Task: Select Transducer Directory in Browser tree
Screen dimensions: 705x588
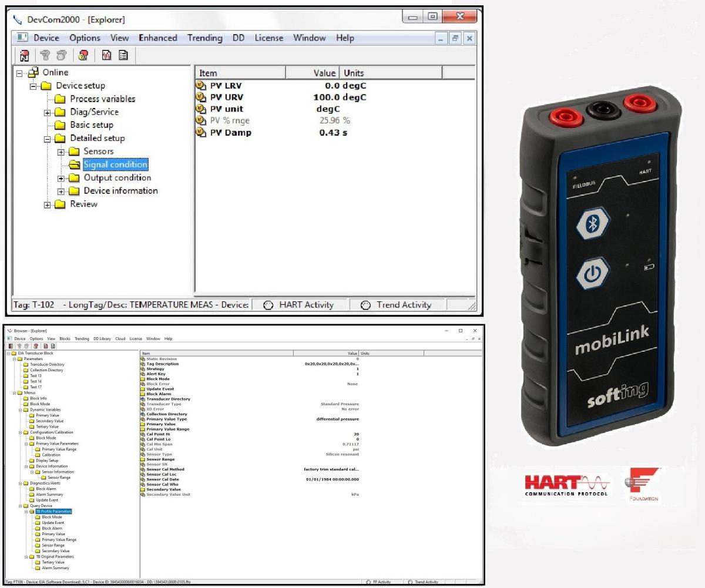Action: click(47, 365)
